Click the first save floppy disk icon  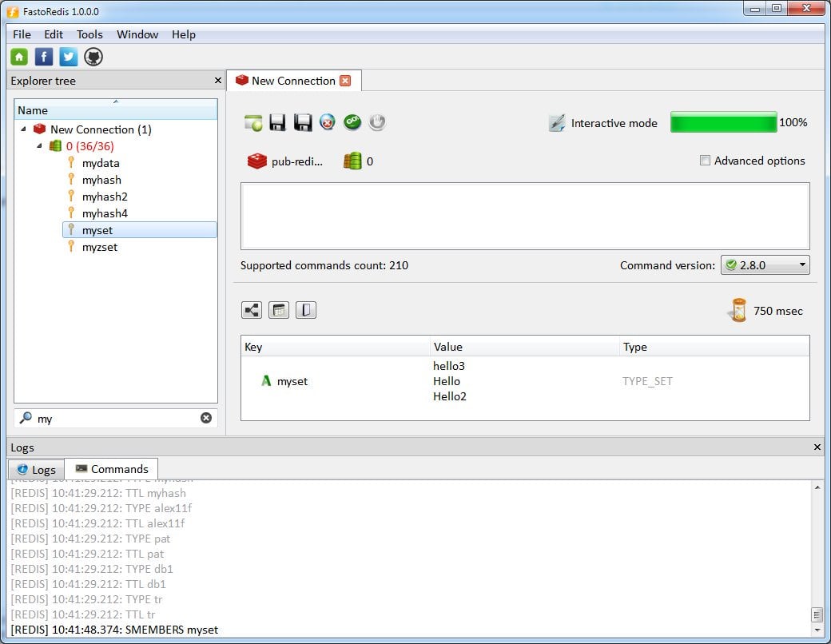click(x=277, y=122)
